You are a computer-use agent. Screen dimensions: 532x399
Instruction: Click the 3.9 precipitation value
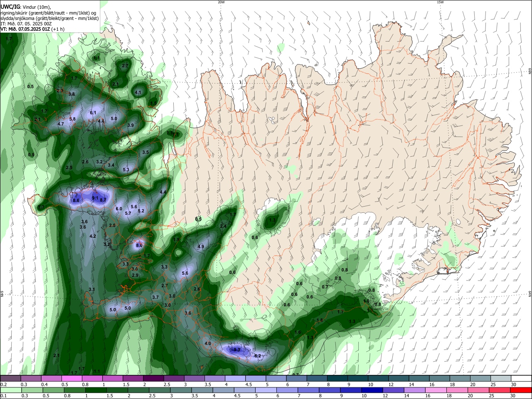[x=131, y=125]
